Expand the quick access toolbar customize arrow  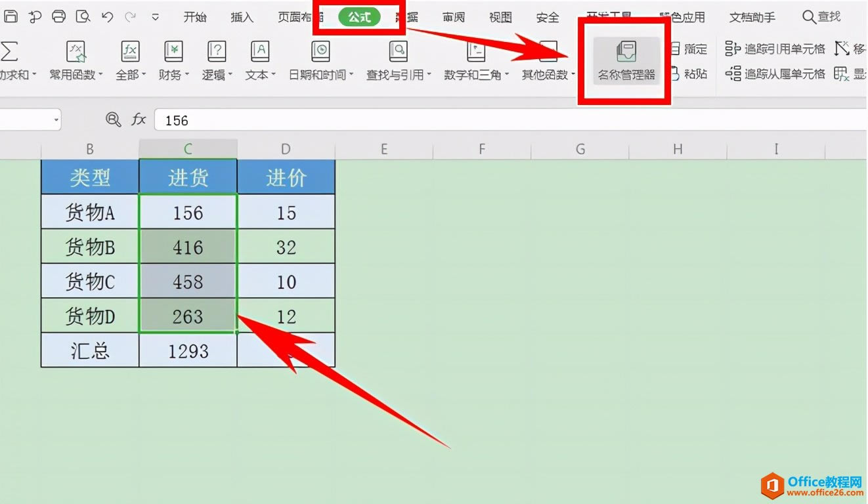tap(155, 17)
